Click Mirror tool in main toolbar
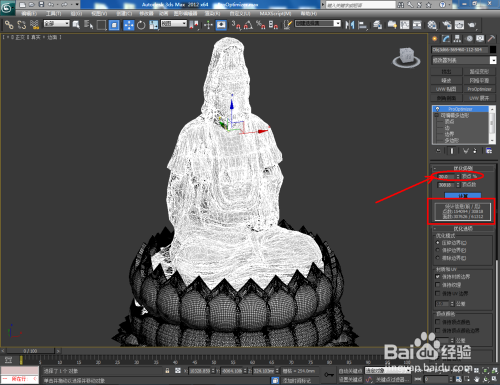Image resolution: width=500 pixels, height=385 pixels. tap(350, 25)
